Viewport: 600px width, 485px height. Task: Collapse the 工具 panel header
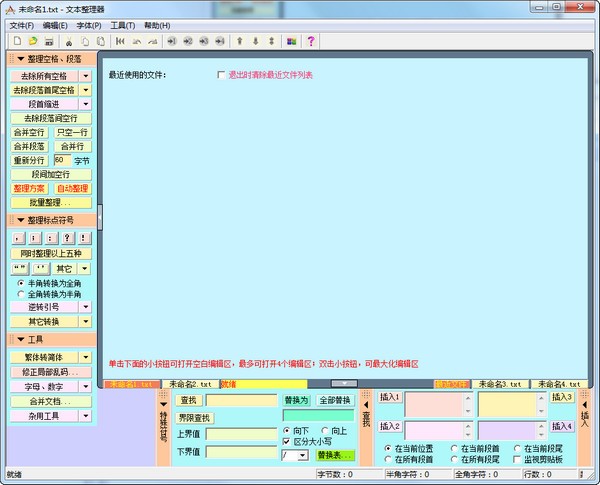(21, 340)
